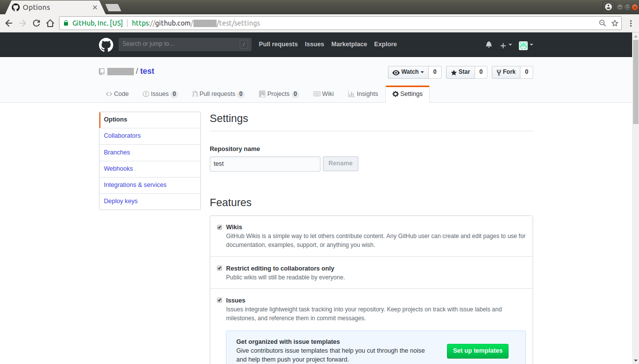Switch to the repository Pull requests tab
Image resolution: width=639 pixels, height=364 pixels.
(x=218, y=94)
